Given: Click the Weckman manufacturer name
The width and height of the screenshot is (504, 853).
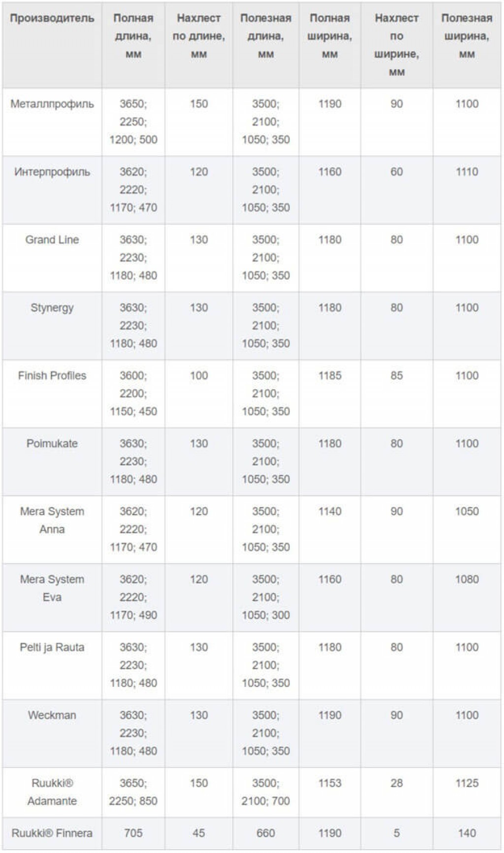Looking at the screenshot, I should [x=52, y=716].
